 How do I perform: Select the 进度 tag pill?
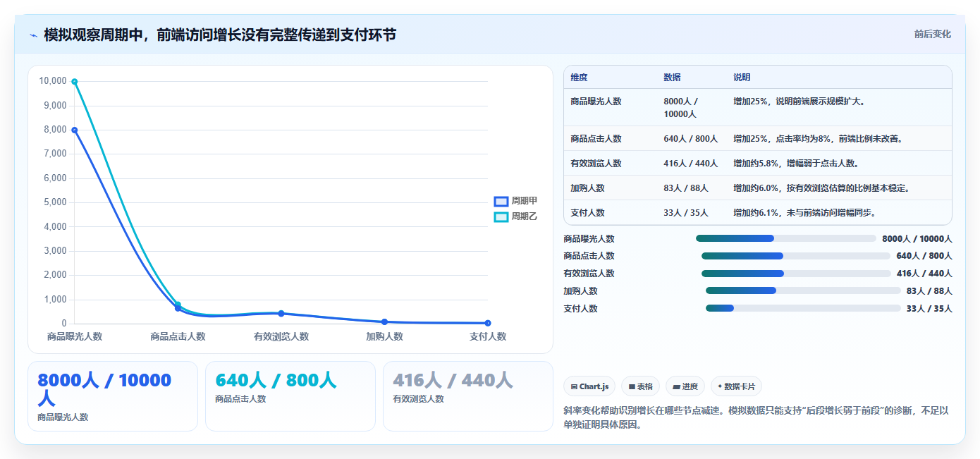pos(685,386)
